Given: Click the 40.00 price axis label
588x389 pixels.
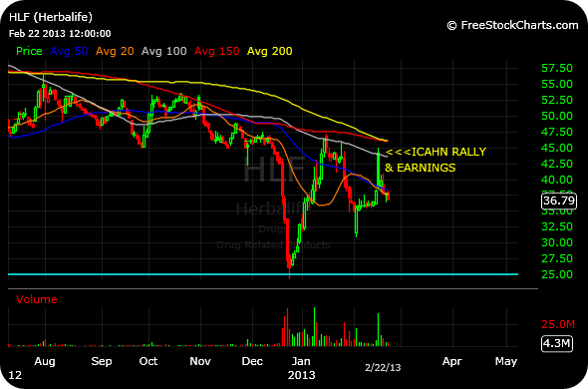Looking at the screenshot, I should pos(557,180).
